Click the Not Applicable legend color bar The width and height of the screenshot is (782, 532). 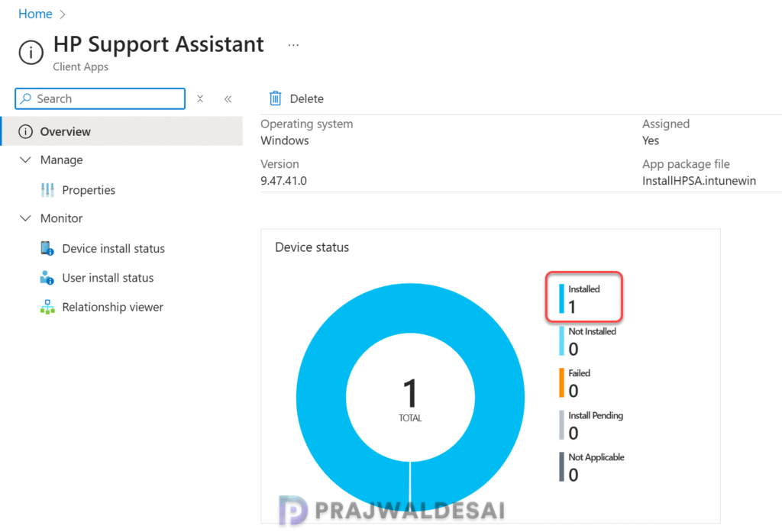[561, 467]
